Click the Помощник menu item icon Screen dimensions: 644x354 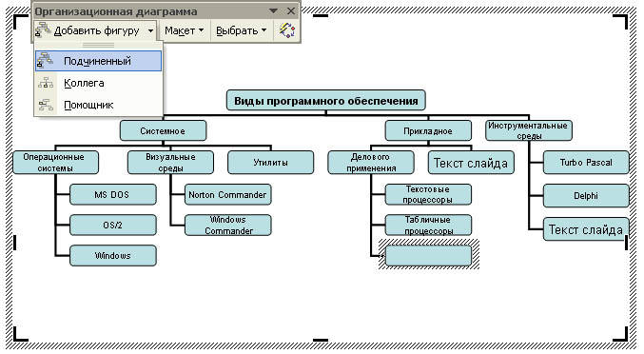pos(46,105)
